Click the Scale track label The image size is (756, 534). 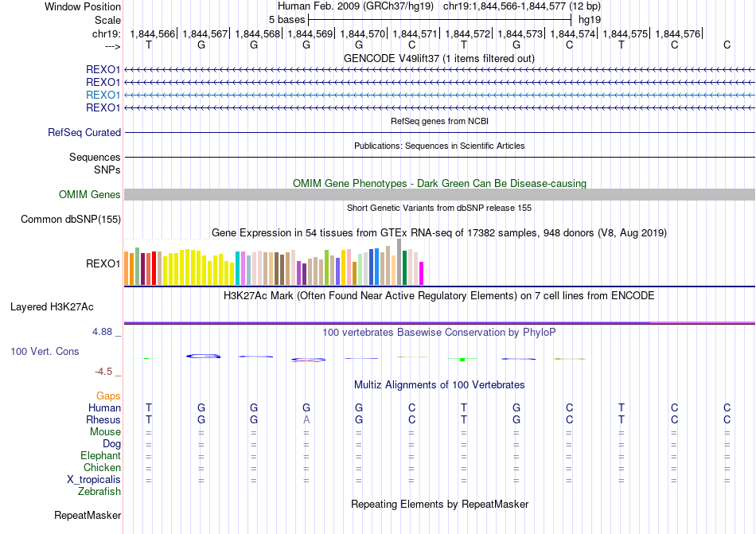click(x=107, y=20)
